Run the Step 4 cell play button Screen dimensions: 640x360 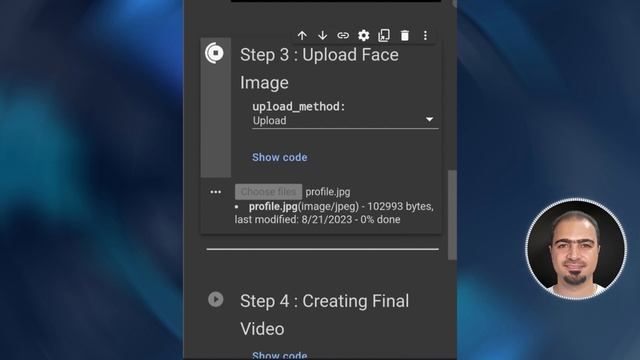(216, 299)
